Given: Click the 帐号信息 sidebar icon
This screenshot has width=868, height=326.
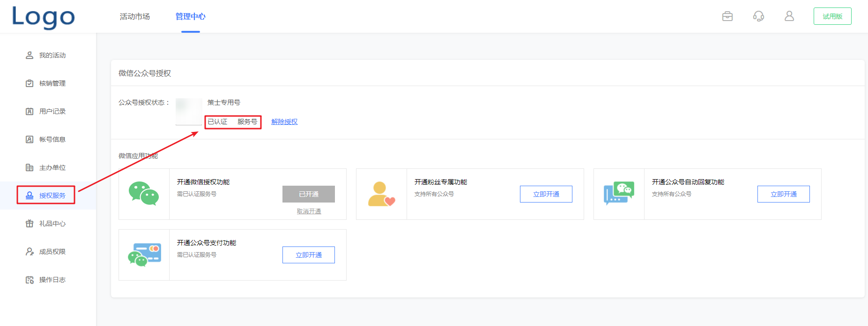Looking at the screenshot, I should pyautogui.click(x=30, y=139).
